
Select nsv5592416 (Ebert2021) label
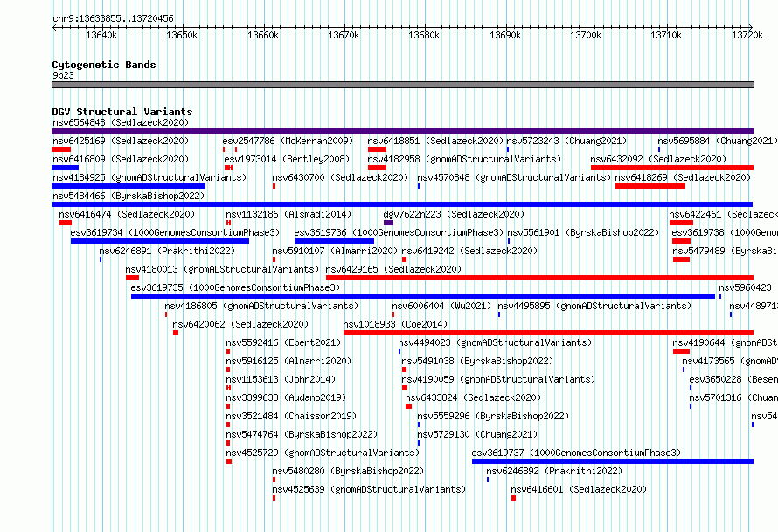click(283, 342)
